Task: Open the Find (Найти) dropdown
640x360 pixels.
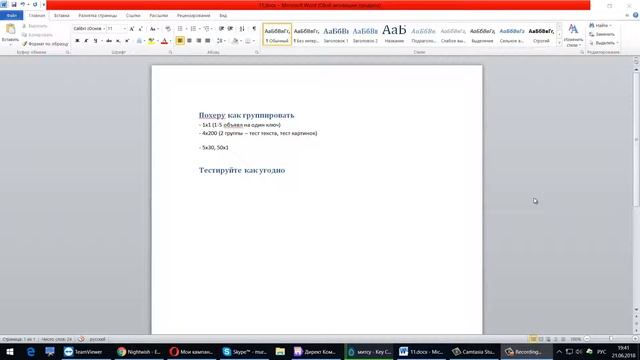Action: [x=601, y=26]
